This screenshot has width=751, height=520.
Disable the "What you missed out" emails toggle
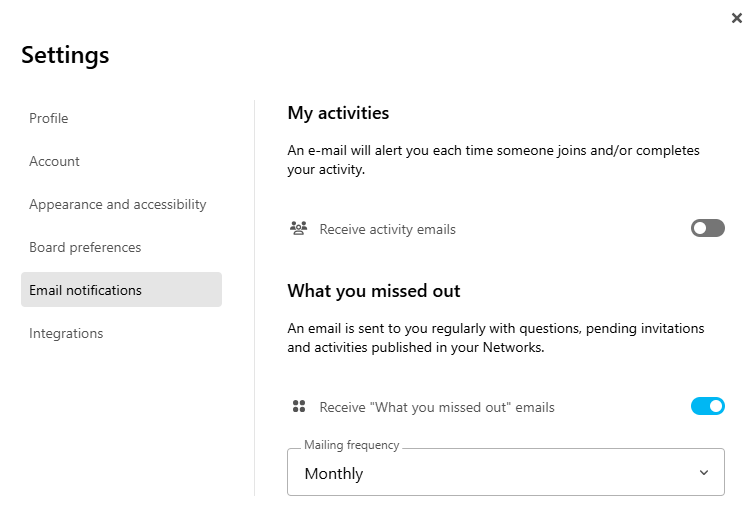point(707,406)
